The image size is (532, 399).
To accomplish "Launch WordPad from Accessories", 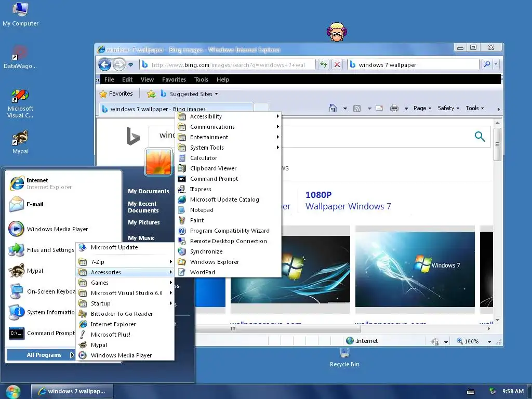I will tap(229, 272).
